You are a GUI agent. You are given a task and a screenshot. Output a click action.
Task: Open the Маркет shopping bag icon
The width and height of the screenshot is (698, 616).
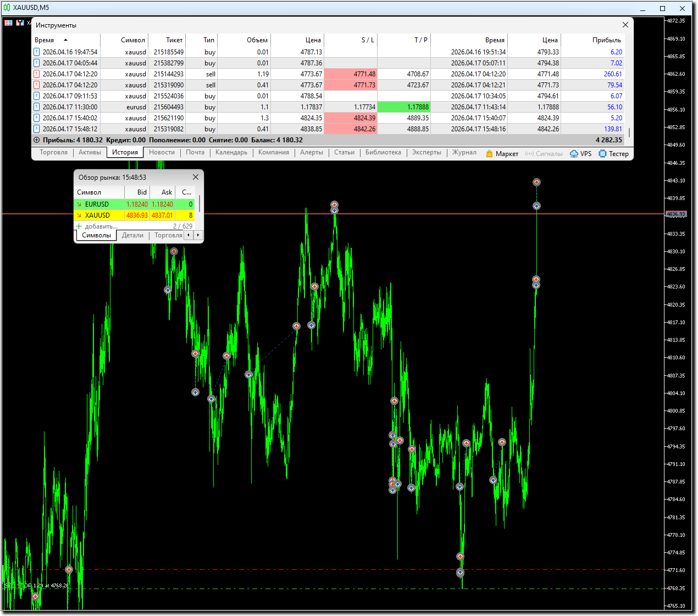click(x=489, y=154)
